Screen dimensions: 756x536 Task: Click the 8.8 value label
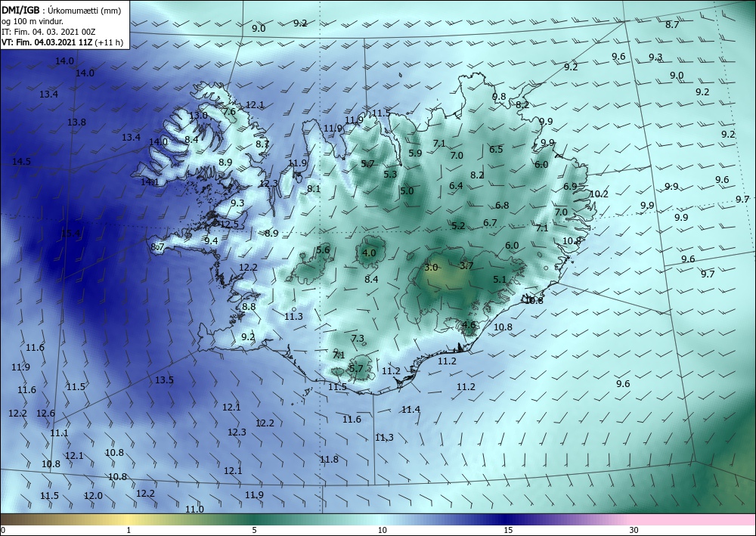pos(249,307)
